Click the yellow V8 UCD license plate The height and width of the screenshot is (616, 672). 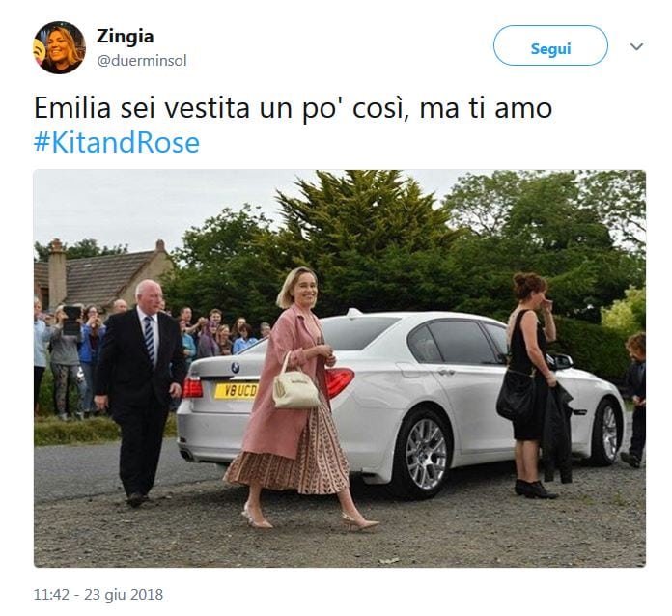(x=237, y=390)
